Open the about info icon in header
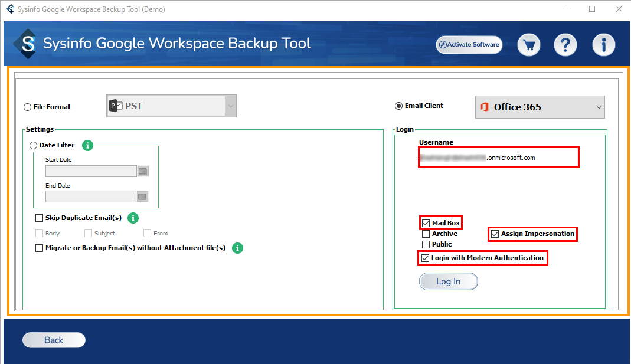631x364 pixels. pyautogui.click(x=603, y=45)
